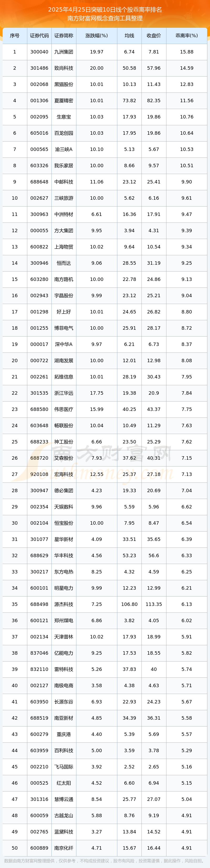Select 深中华A stock name

pos(64,344)
